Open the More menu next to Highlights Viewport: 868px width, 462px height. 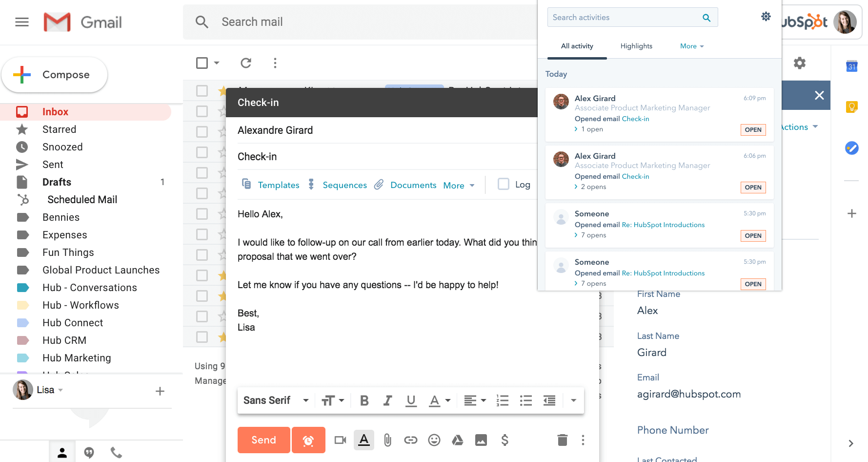(691, 45)
